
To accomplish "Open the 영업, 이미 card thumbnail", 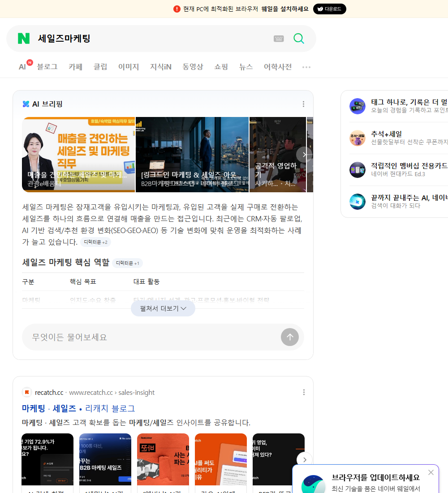I will tap(279, 459).
